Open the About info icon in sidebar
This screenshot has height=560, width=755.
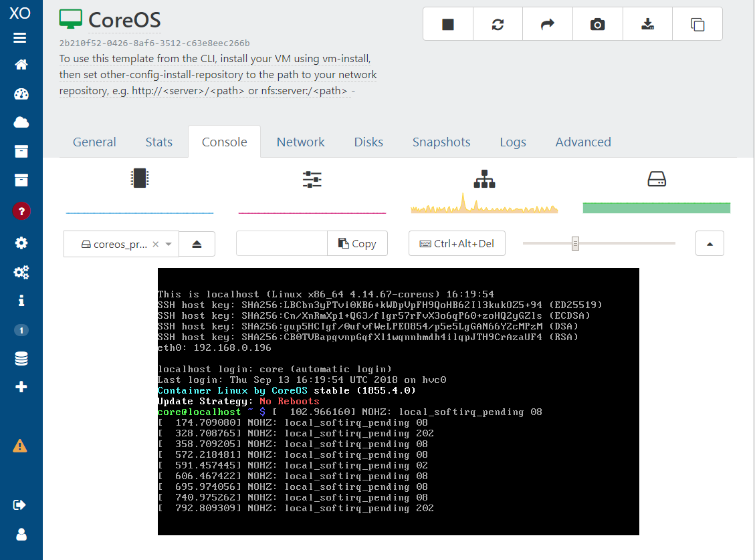pos(21,301)
